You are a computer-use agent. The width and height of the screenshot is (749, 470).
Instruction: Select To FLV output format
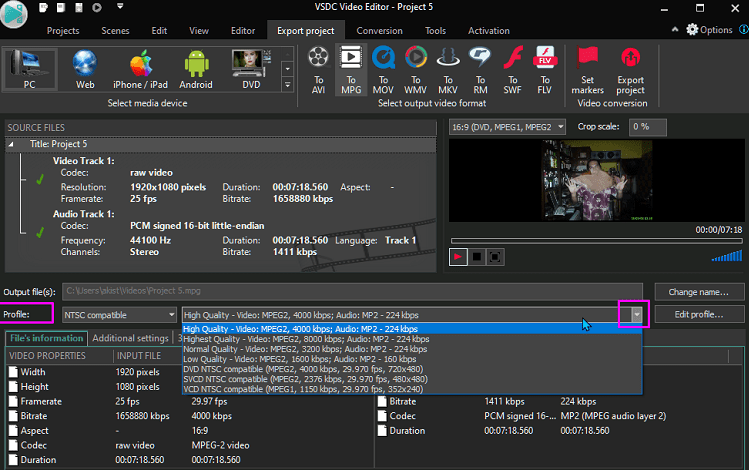pyautogui.click(x=545, y=70)
